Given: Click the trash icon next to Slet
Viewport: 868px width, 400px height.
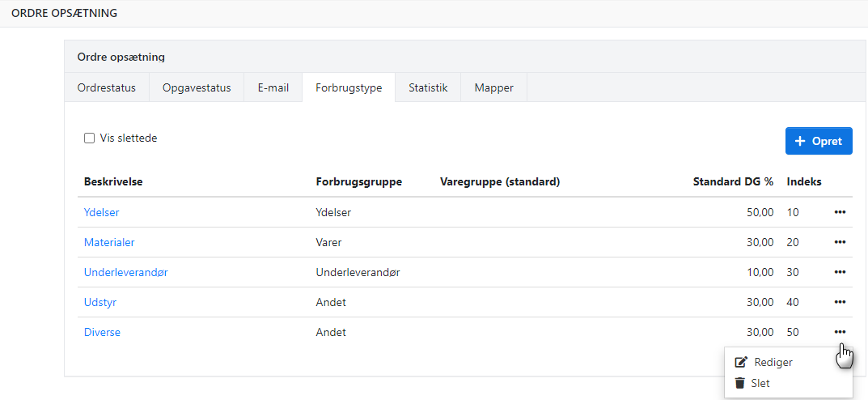Looking at the screenshot, I should click(740, 383).
